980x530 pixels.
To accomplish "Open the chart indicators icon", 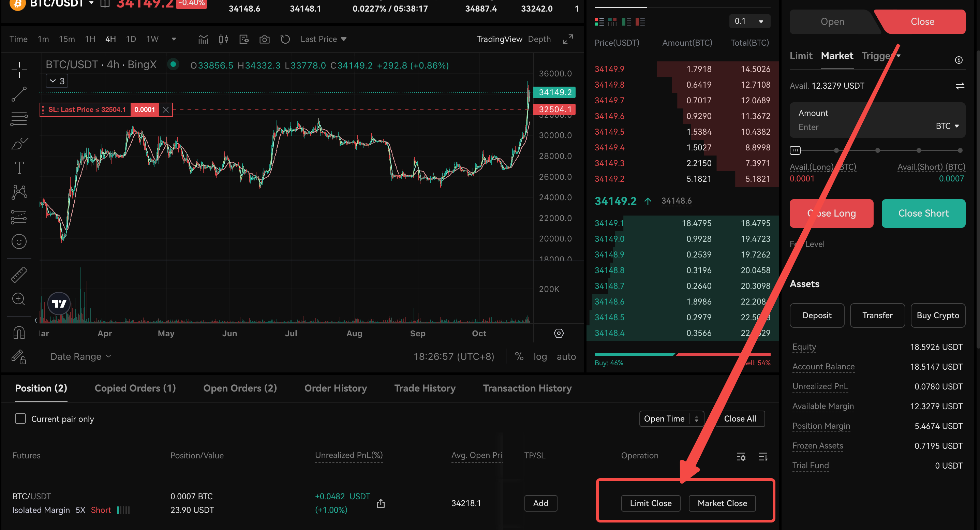I will pos(203,39).
